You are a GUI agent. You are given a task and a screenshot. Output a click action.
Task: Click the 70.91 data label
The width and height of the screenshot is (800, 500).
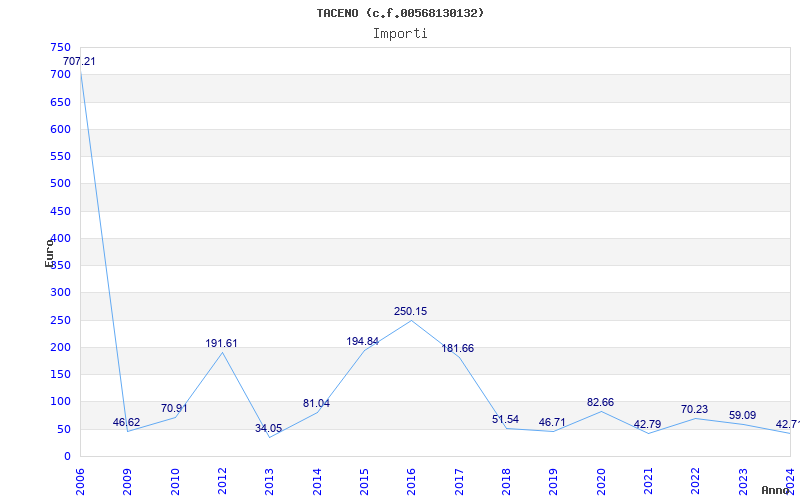174,408
